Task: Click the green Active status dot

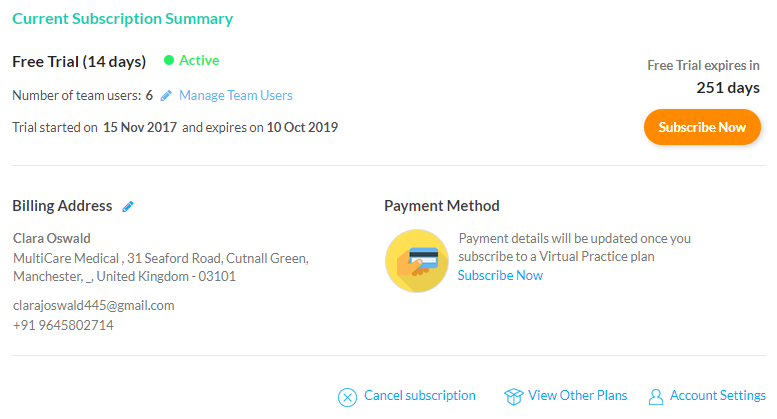Action: [169, 60]
